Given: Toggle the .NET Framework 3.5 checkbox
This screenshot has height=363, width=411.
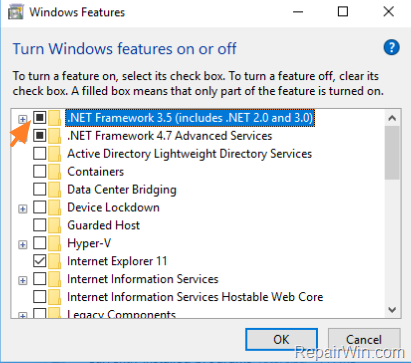Looking at the screenshot, I should pos(40,118).
